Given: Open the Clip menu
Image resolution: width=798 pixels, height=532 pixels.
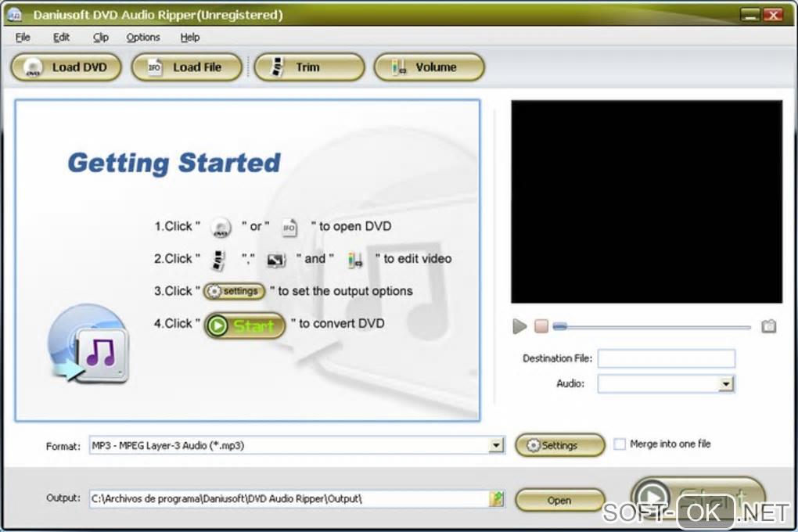Looking at the screenshot, I should (100, 38).
